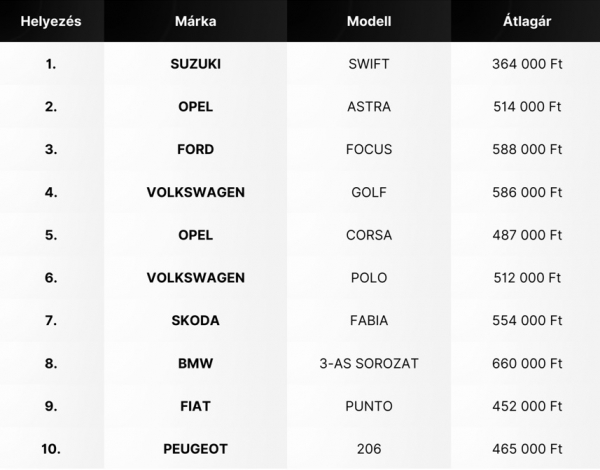This screenshot has height=470, width=600.
Task: Click the Helyezés column header
Action: click(x=51, y=21)
